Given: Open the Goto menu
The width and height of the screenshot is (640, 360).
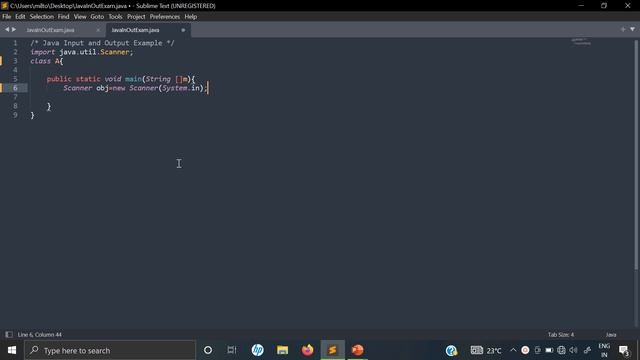Looking at the screenshot, I should point(97,17).
